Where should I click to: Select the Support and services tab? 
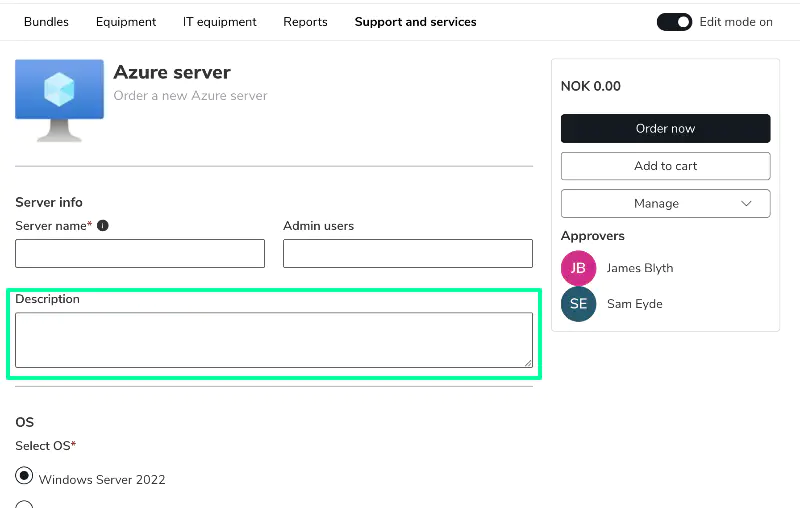(x=415, y=22)
